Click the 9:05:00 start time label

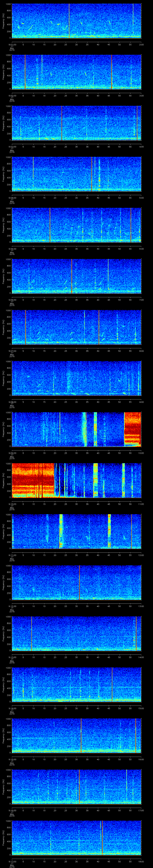click(x=12, y=249)
